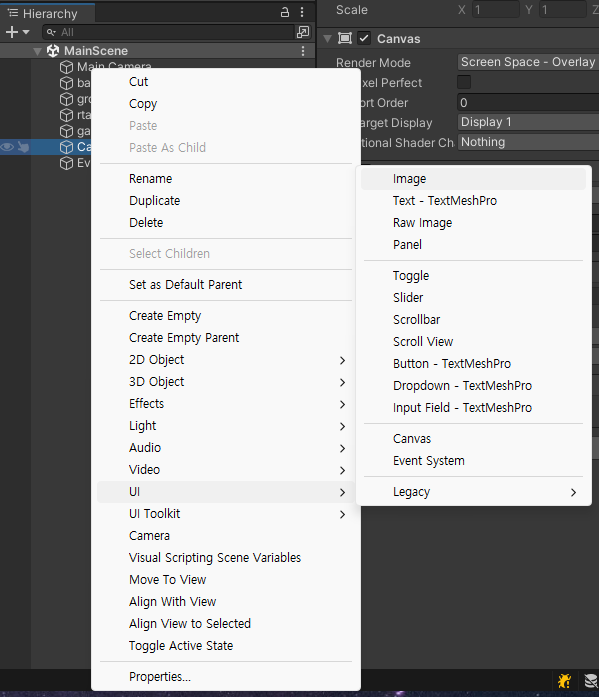Collapse the MainScene tree arrow
Screen dimensions: 599x697
(38, 52)
